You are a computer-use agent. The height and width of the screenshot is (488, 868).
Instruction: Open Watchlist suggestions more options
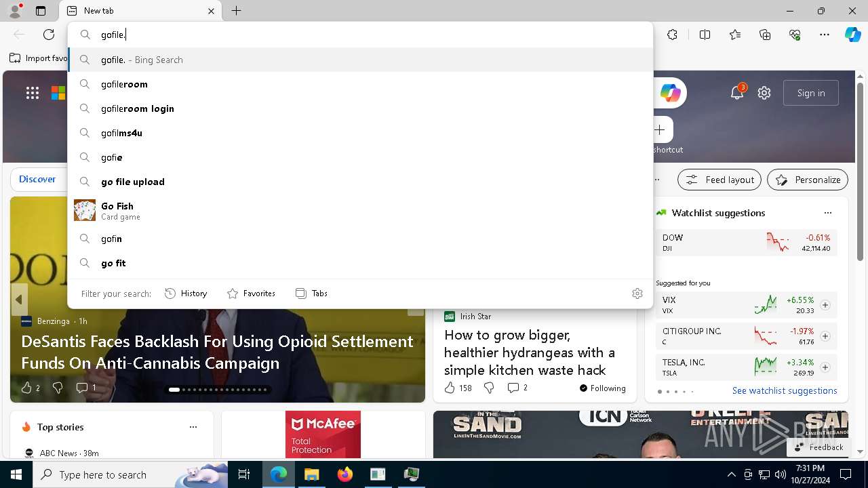pos(828,213)
